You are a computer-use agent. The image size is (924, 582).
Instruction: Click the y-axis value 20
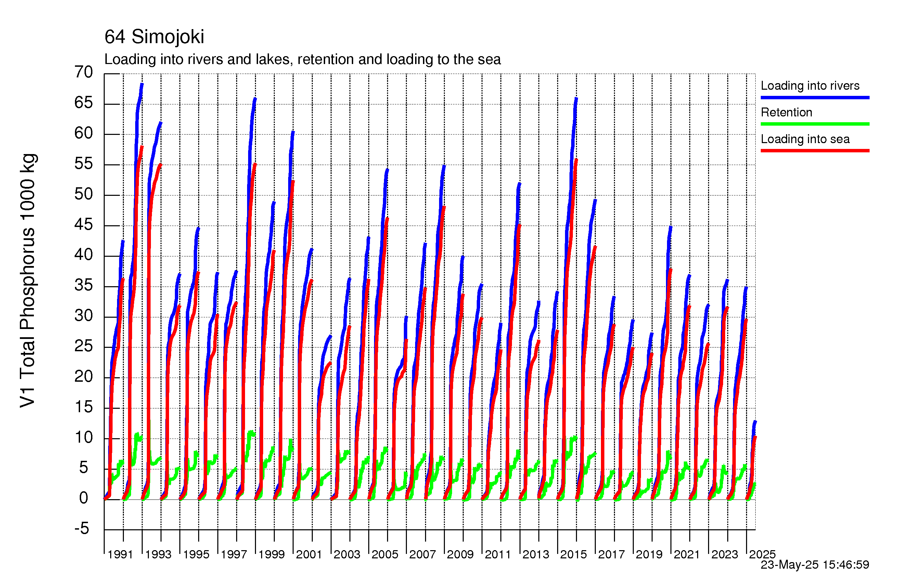point(84,376)
